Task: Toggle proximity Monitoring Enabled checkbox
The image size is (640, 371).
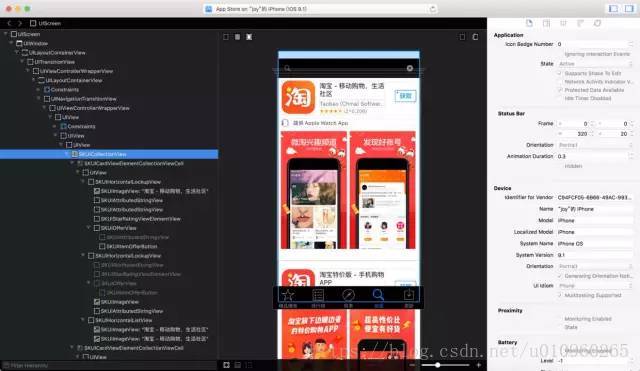Action: click(560, 319)
